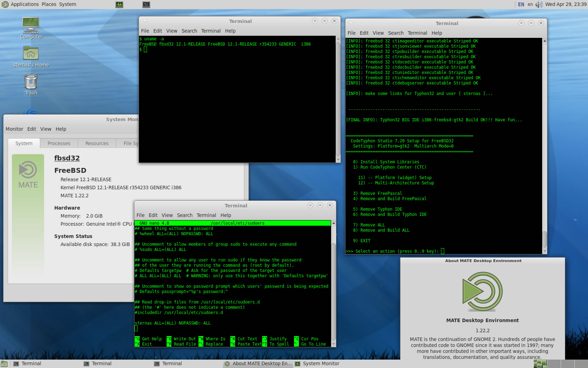Screen dimensions: 588x368
Task: Click the fbsd32 hostname heading
Action: click(x=67, y=158)
